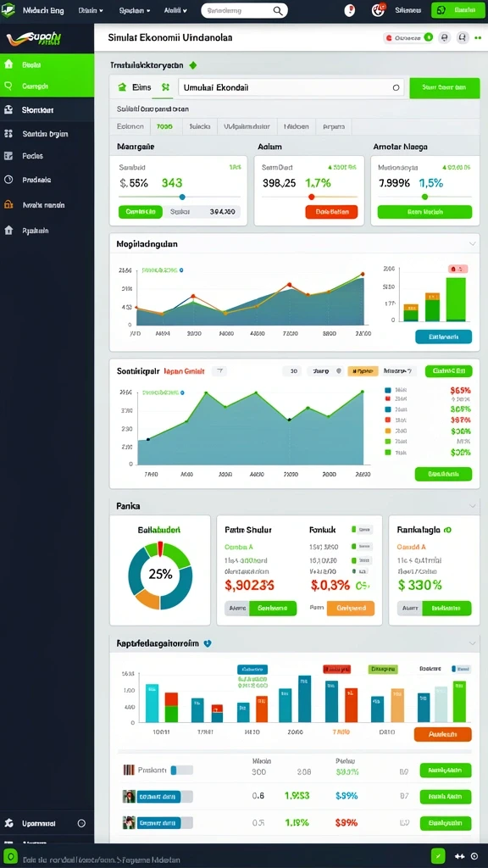The image size is (488, 868).
Task: Click the green slider handle in the Arnotar Naoga card
Action: coord(425,197)
